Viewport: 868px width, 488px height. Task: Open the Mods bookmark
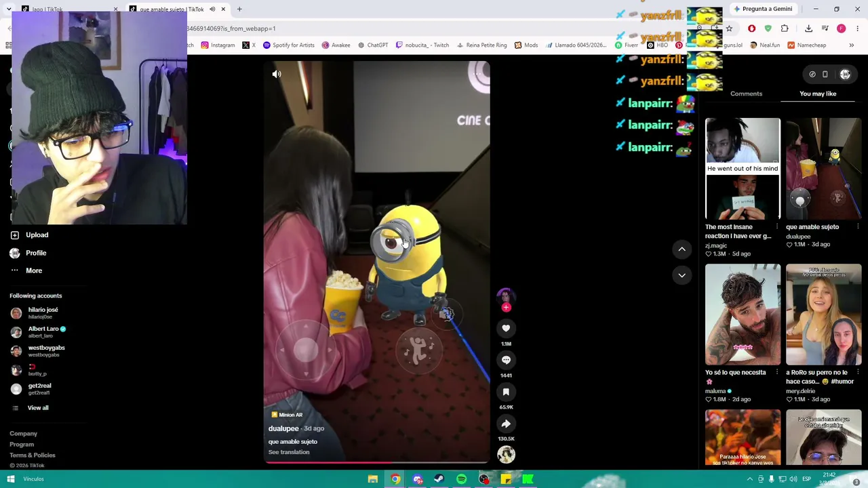(526, 45)
